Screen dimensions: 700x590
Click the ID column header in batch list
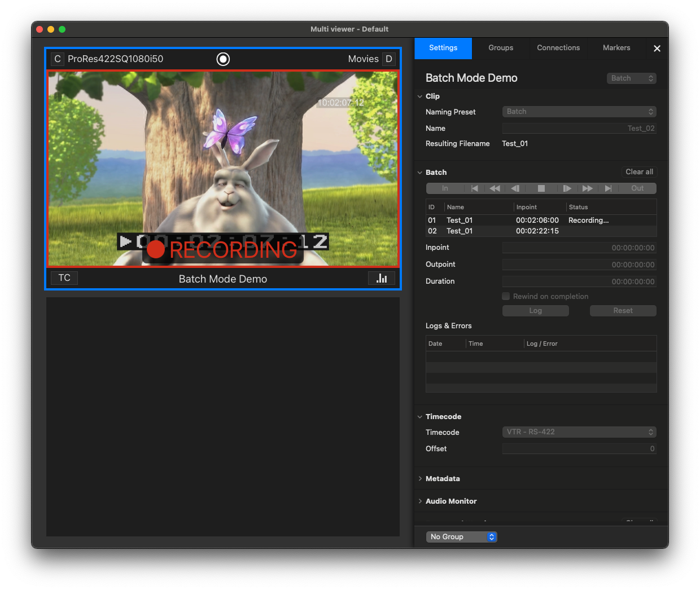click(435, 207)
